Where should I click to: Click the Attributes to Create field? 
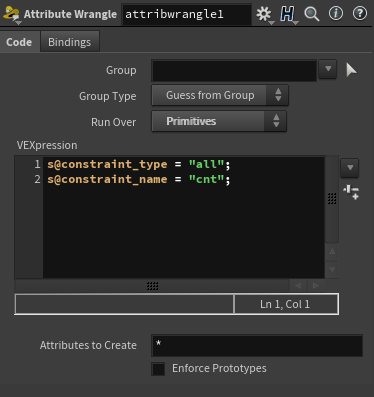point(257,346)
